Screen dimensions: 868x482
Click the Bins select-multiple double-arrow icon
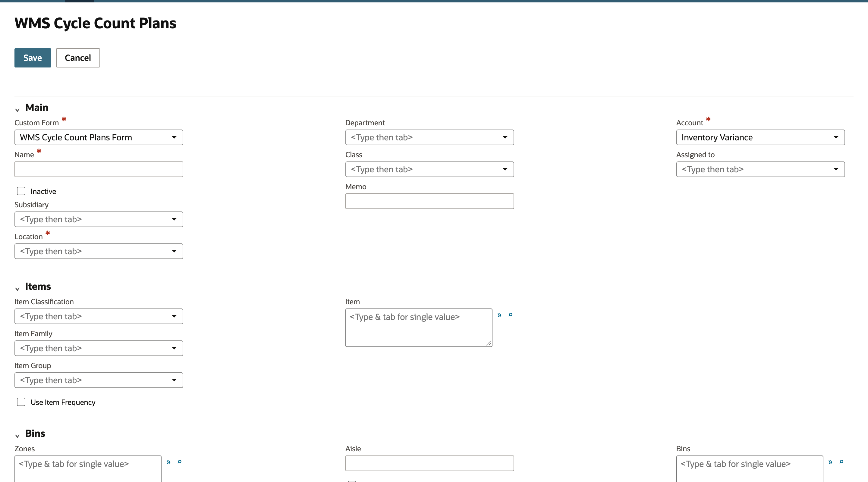830,462
